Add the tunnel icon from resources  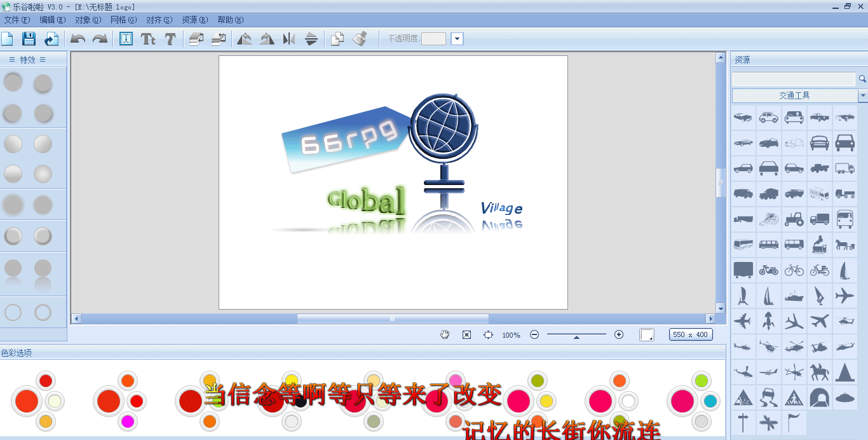(820, 397)
